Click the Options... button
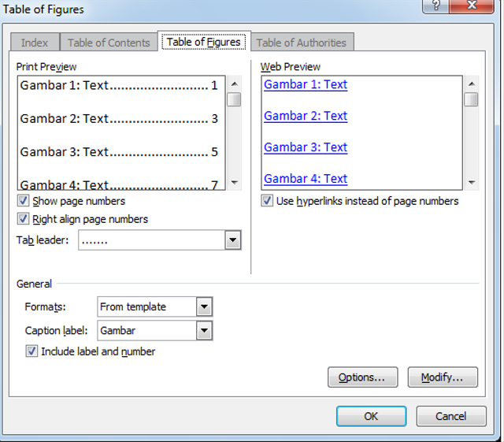Screen dimensions: 504x442 point(362,377)
